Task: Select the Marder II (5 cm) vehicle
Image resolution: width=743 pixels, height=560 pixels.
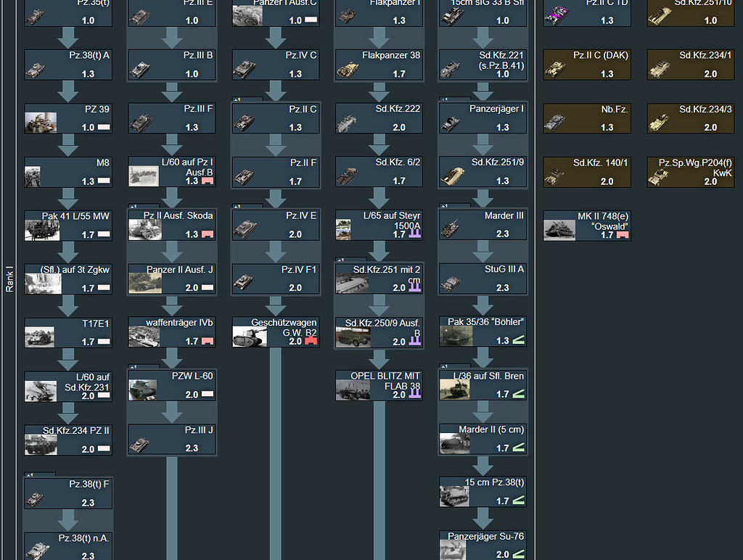Action: click(482, 439)
